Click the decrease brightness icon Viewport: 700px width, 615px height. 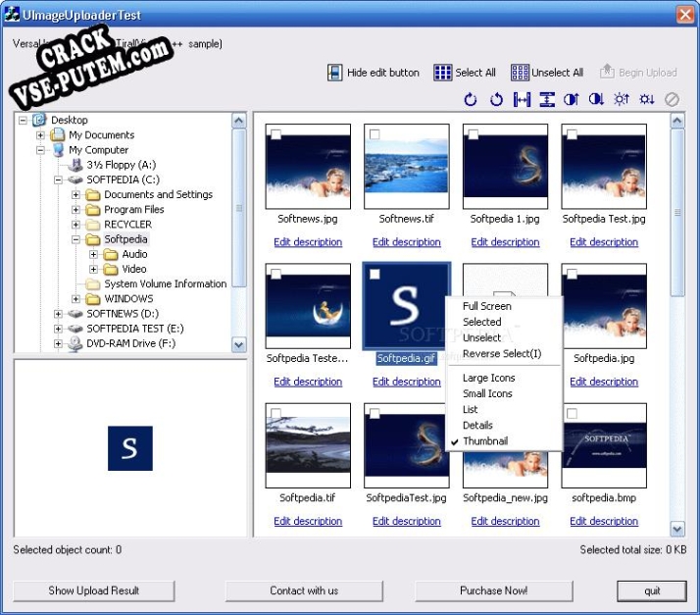coord(647,99)
